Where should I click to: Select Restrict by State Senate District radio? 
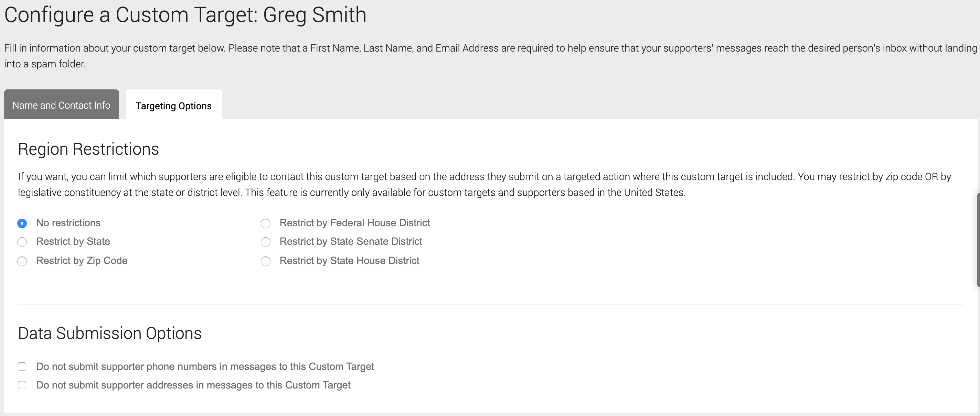266,242
